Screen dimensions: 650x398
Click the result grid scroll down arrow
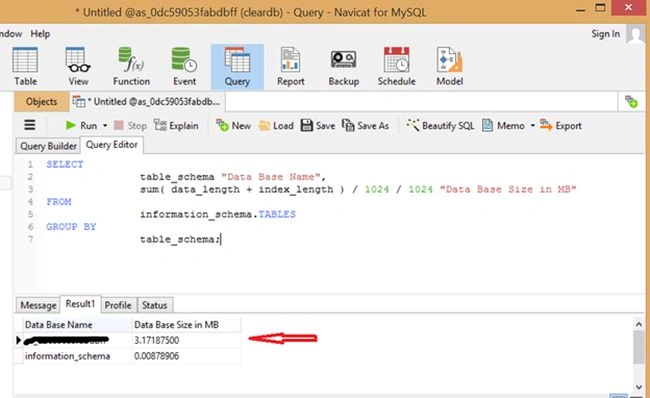pyautogui.click(x=639, y=387)
